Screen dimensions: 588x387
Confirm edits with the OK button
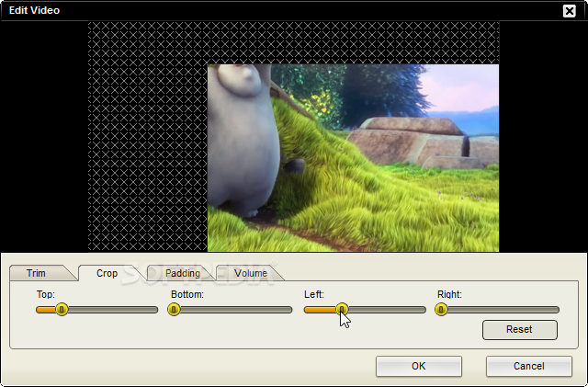tap(419, 366)
